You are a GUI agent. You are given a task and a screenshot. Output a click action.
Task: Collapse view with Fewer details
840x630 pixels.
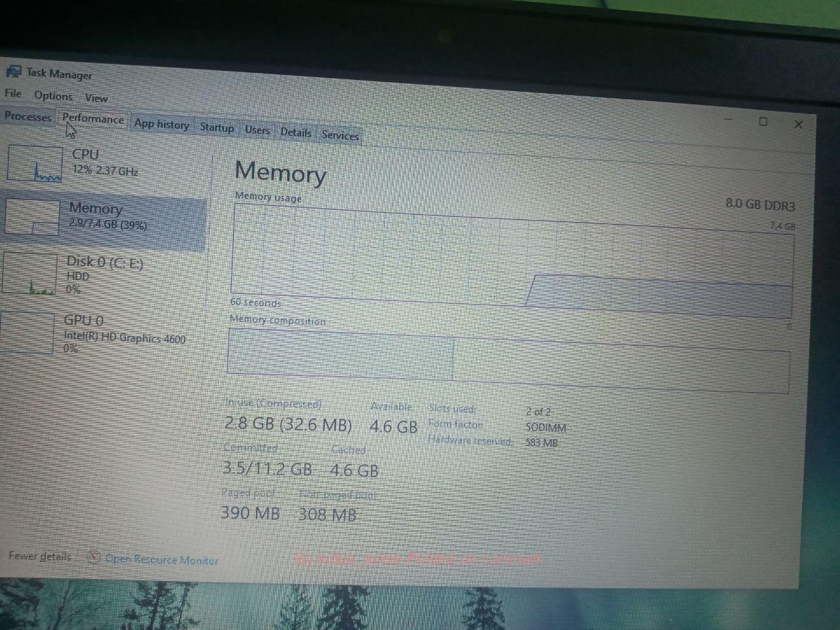point(40,556)
